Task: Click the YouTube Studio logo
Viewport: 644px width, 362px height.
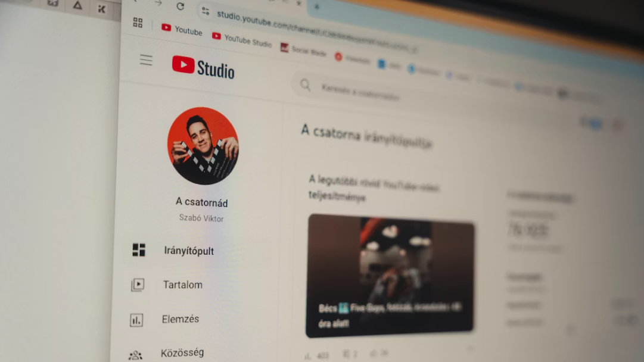Action: coord(203,67)
